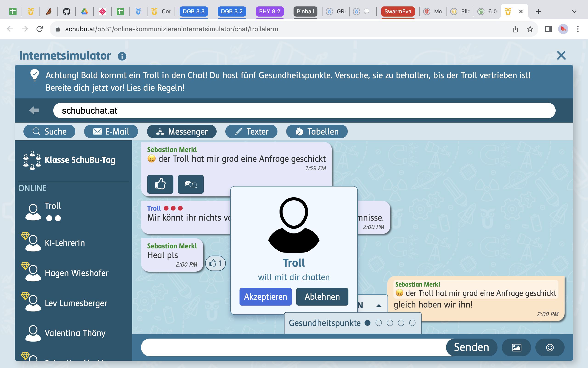
Task: Click the simulator back arrow
Action: click(34, 110)
